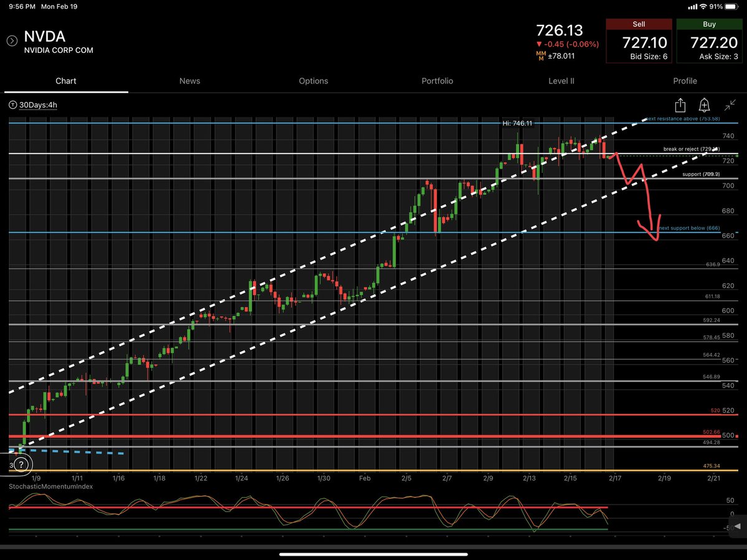Open the News tab
747x560 pixels.
[189, 81]
